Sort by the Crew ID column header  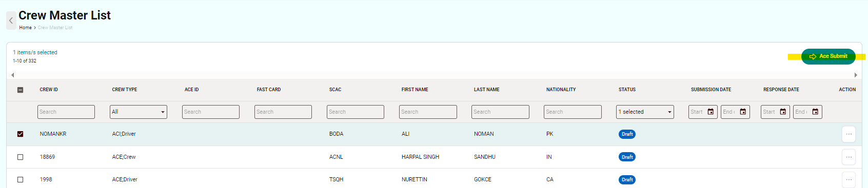click(x=49, y=90)
